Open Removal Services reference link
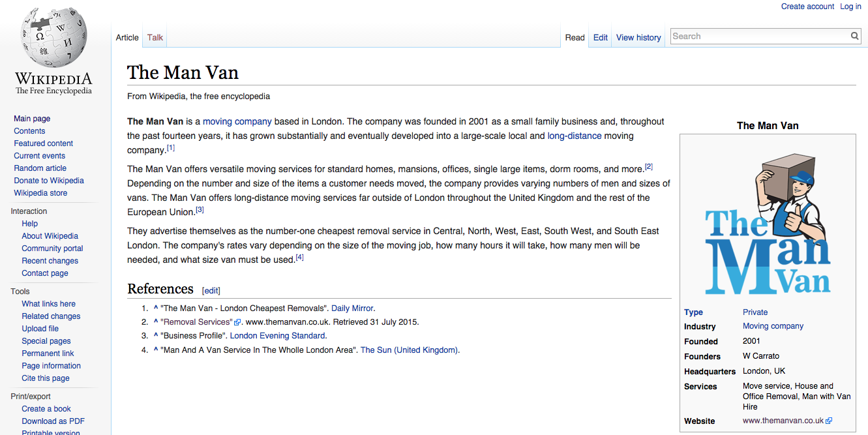This screenshot has width=868, height=435. click(x=198, y=322)
